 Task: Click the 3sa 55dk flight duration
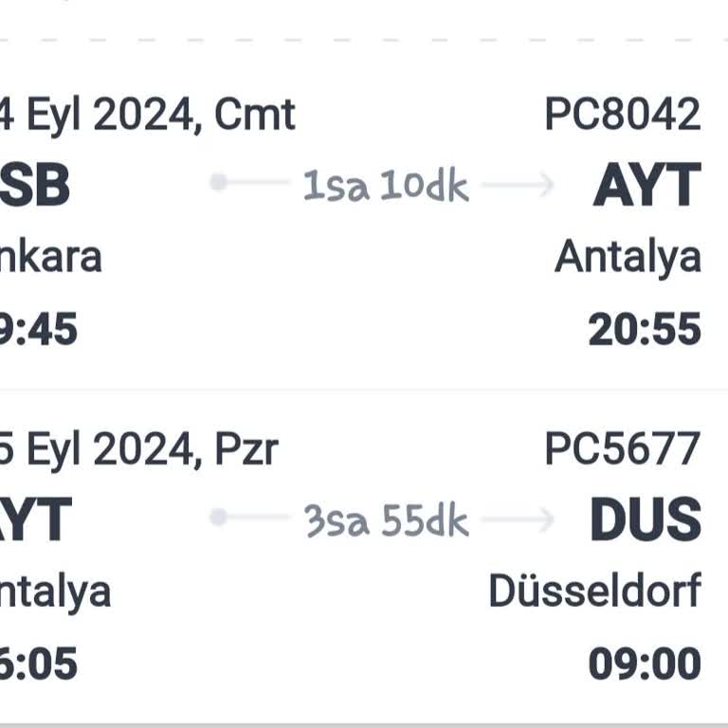click(386, 520)
